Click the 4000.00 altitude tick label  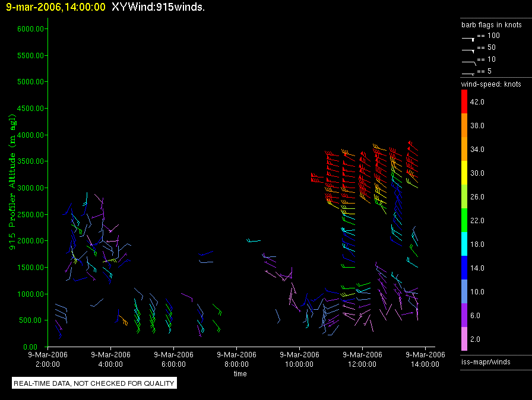[31, 135]
